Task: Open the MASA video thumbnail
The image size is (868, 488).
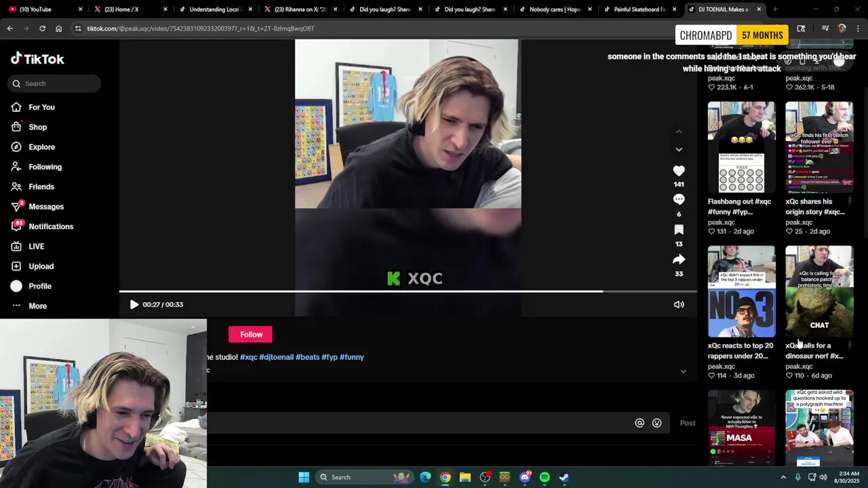Action: tap(741, 428)
